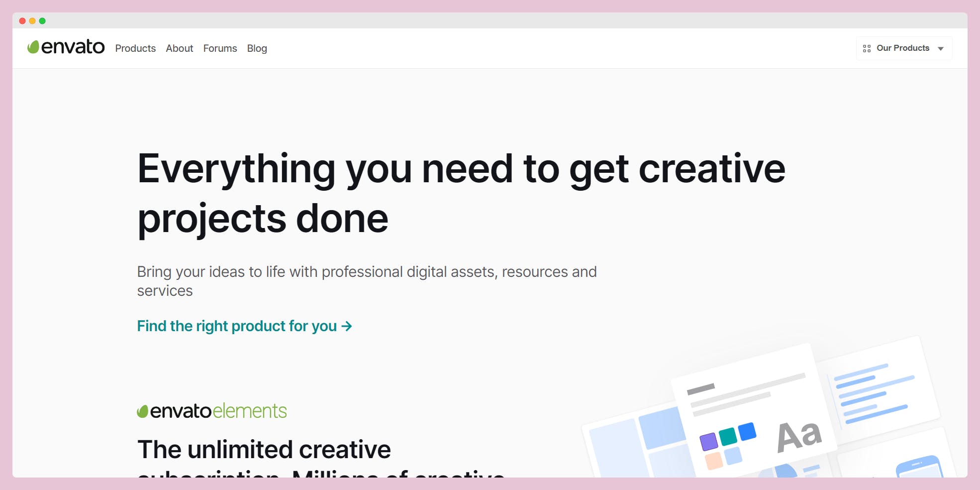Viewport: 980px width, 490px height.
Task: Maximize window using the green button
Action: pyautogui.click(x=42, y=21)
